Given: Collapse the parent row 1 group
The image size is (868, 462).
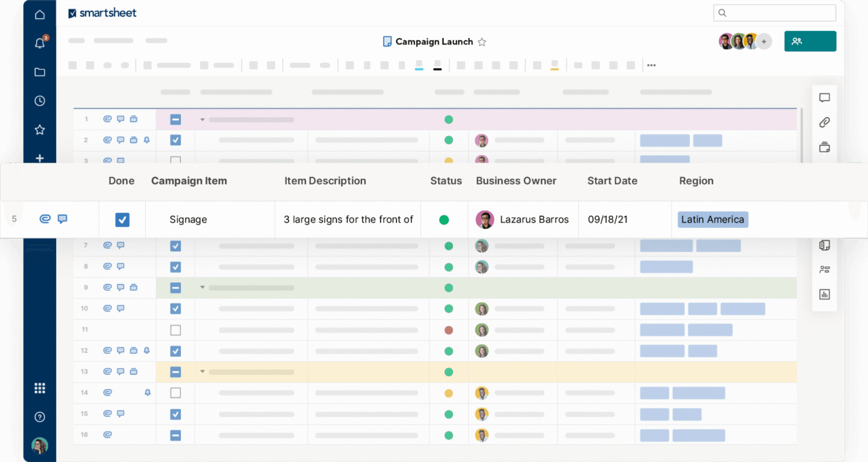Looking at the screenshot, I should click(x=202, y=119).
